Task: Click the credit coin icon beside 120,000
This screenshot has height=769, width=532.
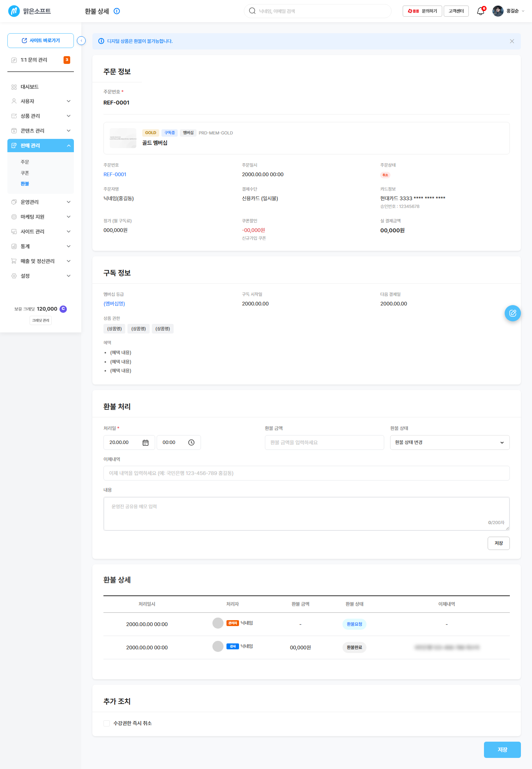Action: pyautogui.click(x=63, y=309)
